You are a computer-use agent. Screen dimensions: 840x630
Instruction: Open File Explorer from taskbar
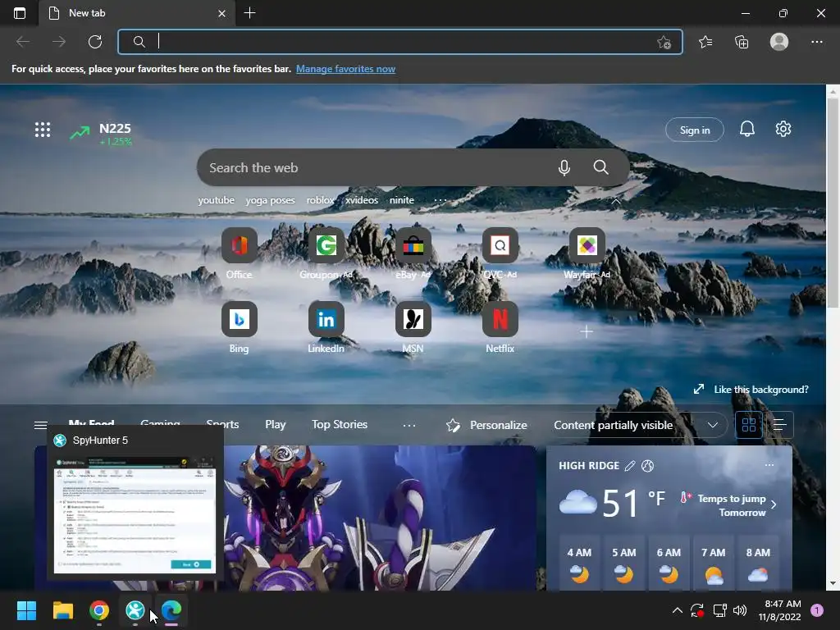click(62, 610)
